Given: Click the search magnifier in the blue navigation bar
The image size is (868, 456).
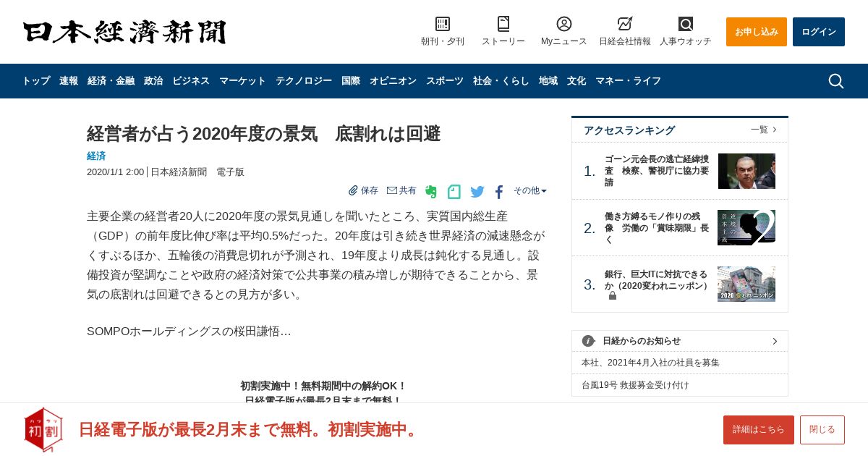Looking at the screenshot, I should [835, 81].
